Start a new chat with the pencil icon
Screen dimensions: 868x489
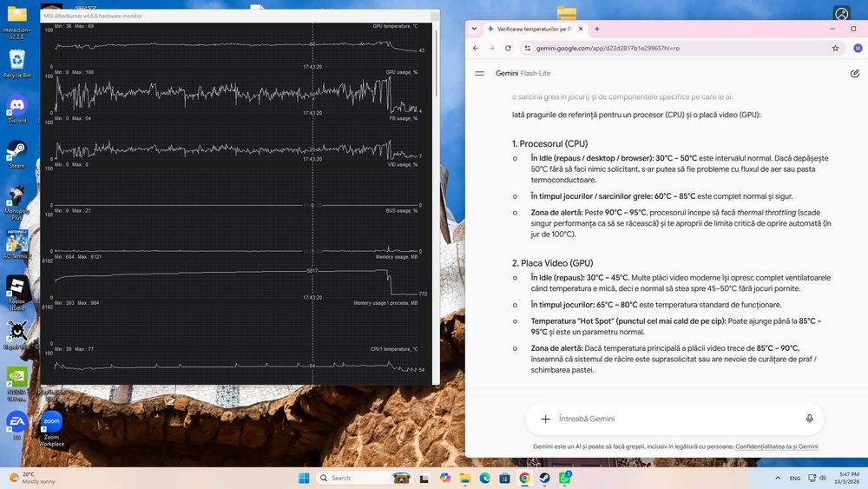coord(854,73)
